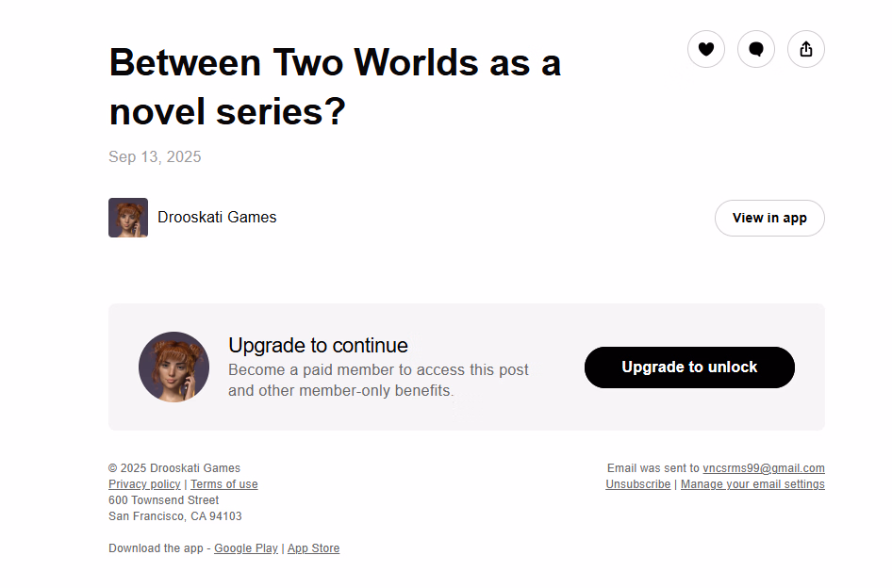Open comments via the speech bubble icon
Image resolution: width=892 pixels, height=588 pixels.
pyautogui.click(x=756, y=49)
